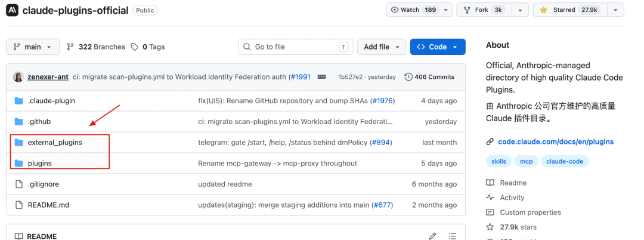Open the .github folder name
644x240 pixels.
pos(39,122)
